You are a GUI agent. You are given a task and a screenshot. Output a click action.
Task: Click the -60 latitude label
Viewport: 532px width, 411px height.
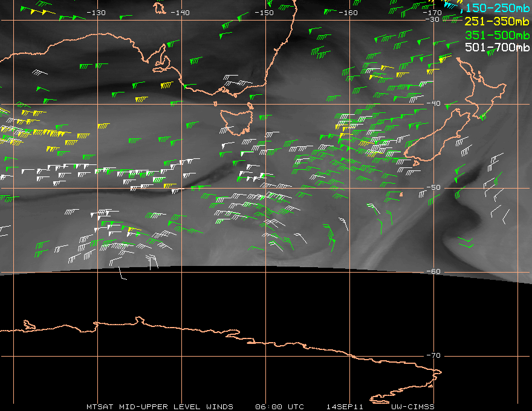(433, 271)
